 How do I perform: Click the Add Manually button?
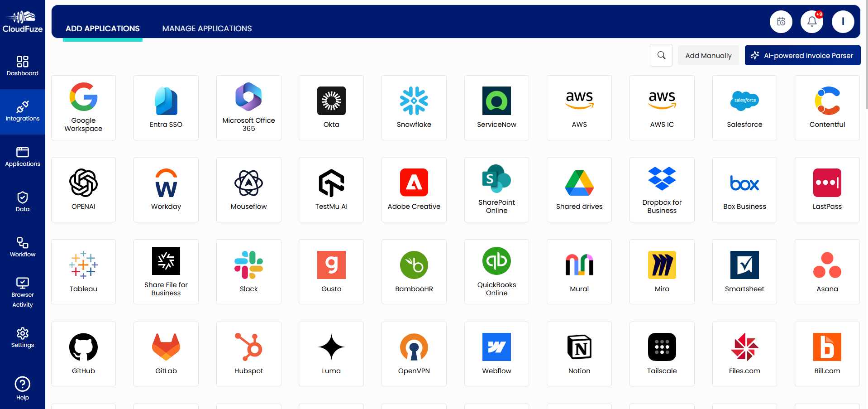coord(708,55)
